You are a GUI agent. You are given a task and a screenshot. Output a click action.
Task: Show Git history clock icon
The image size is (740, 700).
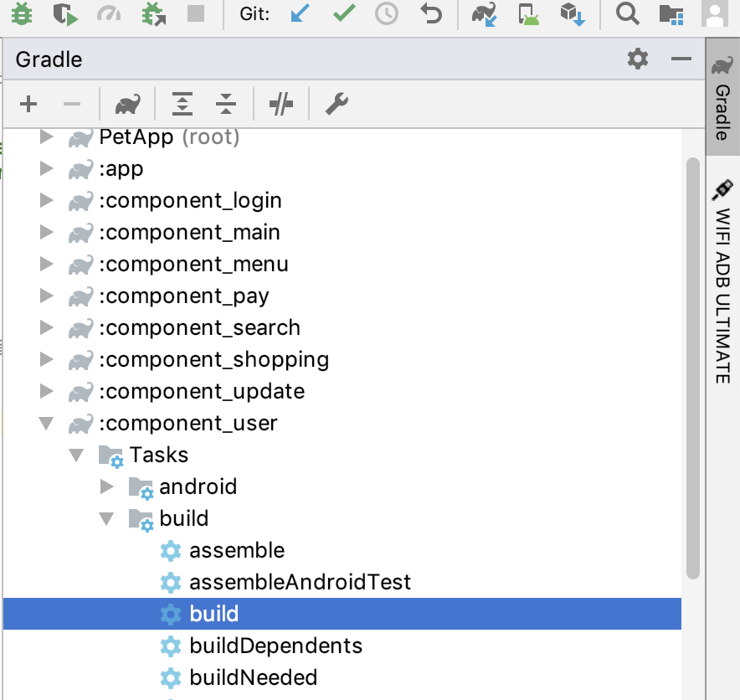coord(387,13)
